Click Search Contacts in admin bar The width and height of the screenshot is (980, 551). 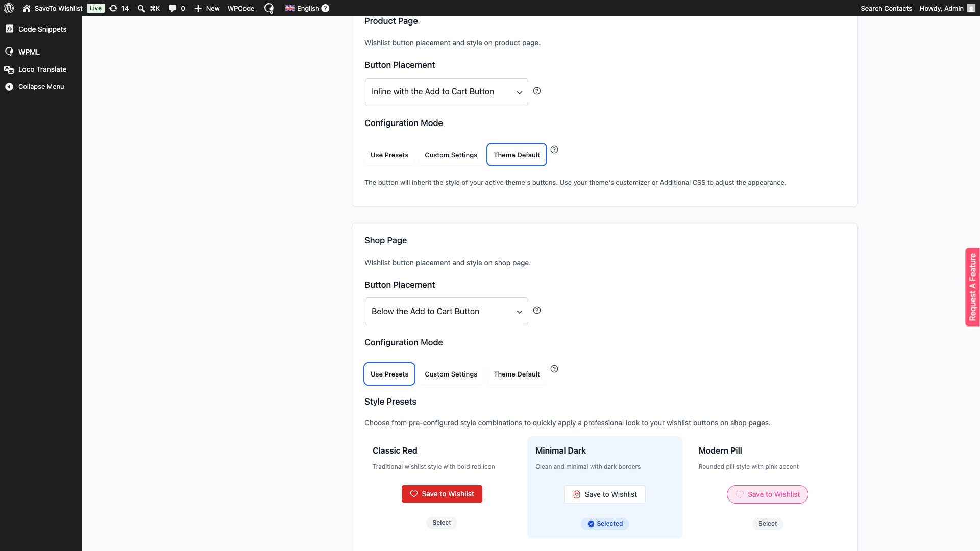886,8
